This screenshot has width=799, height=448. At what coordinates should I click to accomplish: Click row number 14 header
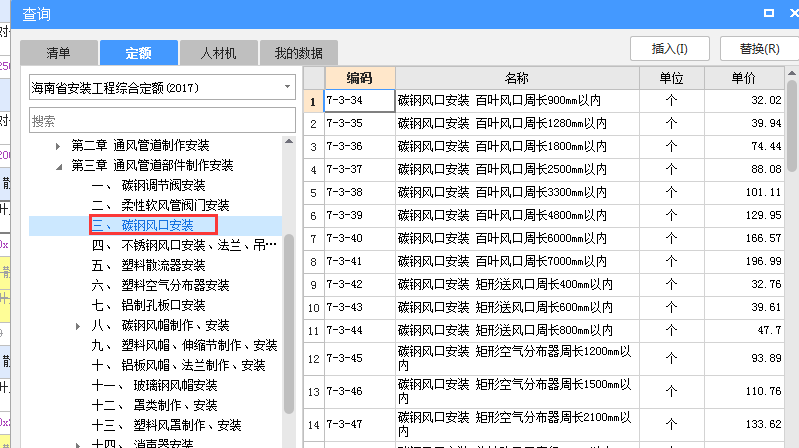pyautogui.click(x=313, y=424)
